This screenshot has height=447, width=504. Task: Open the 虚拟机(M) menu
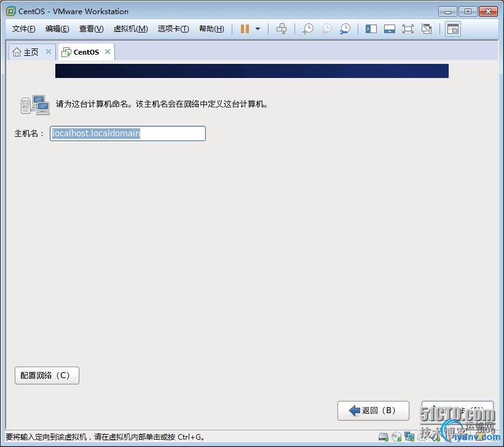(130, 29)
